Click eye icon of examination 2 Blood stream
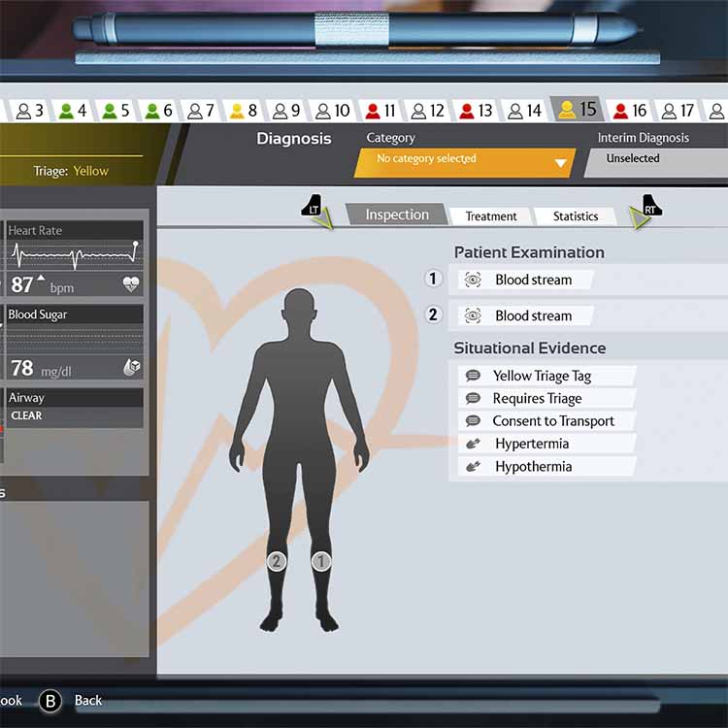728x728 pixels. (x=473, y=315)
